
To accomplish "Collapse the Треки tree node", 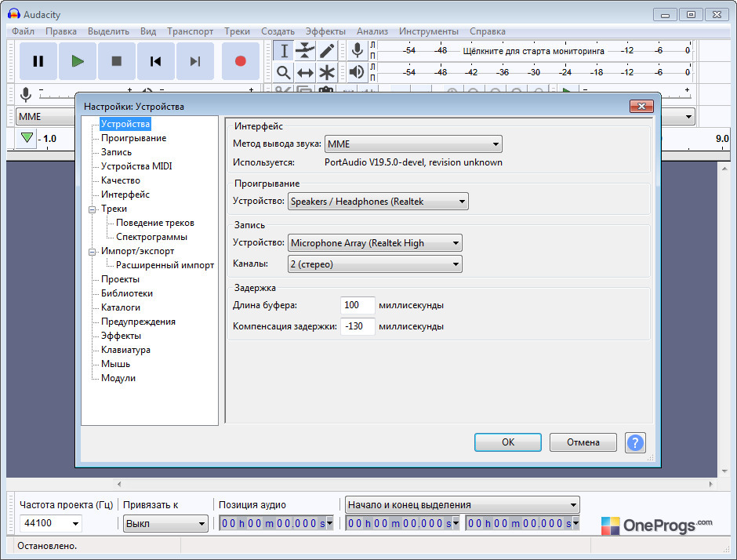I will [x=93, y=209].
